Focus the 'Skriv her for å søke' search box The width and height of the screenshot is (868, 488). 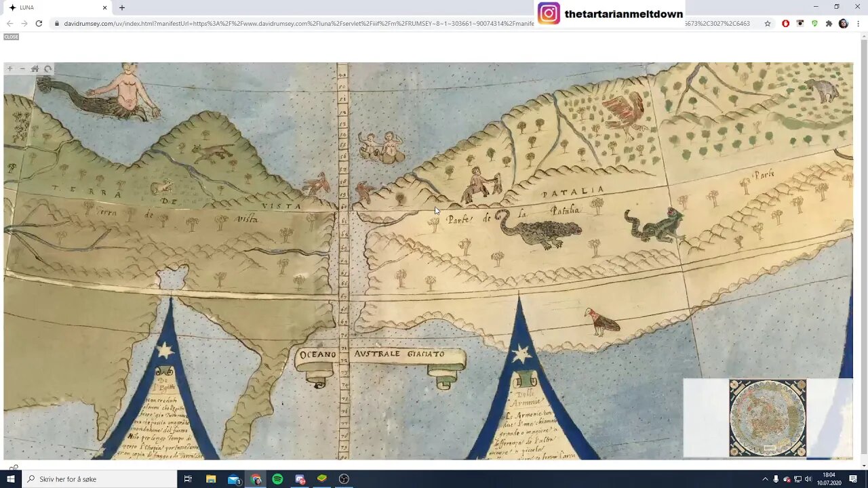(x=99, y=479)
